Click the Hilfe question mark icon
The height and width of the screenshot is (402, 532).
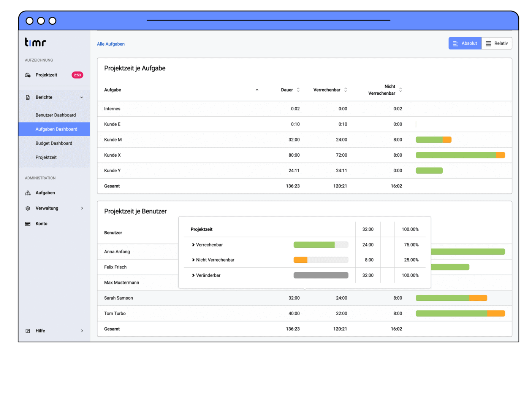28,331
